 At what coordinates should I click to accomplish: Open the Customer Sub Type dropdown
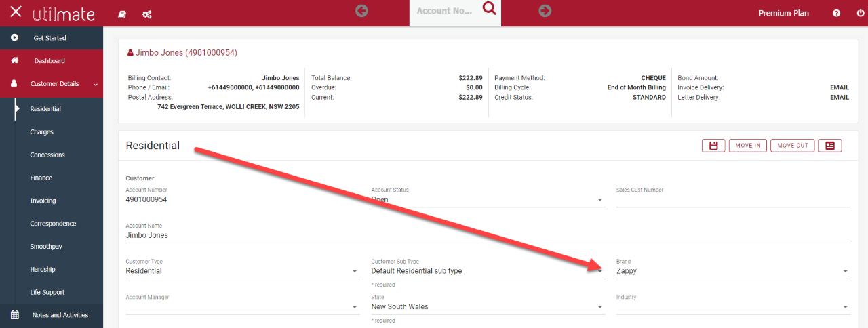(x=488, y=271)
